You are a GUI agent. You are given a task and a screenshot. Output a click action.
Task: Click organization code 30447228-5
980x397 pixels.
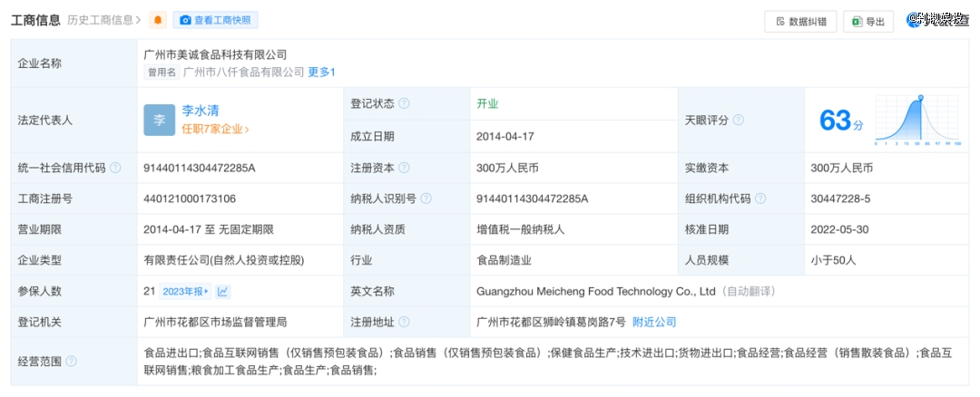point(840,198)
